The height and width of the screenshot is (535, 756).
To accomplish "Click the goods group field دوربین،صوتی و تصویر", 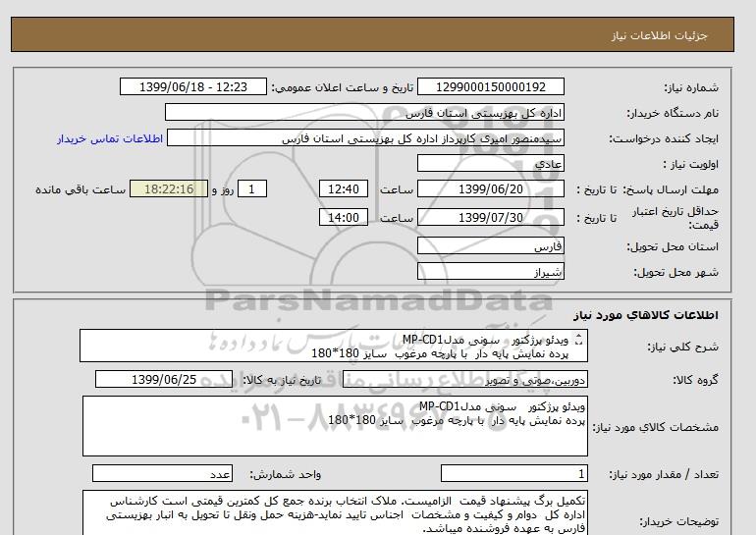I will 464,380.
